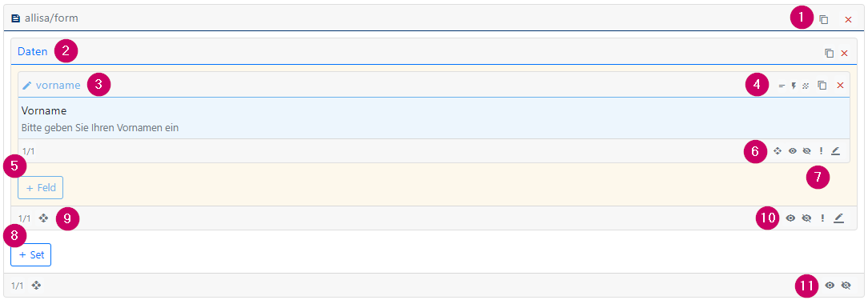This screenshot has height=300, width=868.
Task: Click the short-text lines icon on vorname field
Action: coord(782,86)
